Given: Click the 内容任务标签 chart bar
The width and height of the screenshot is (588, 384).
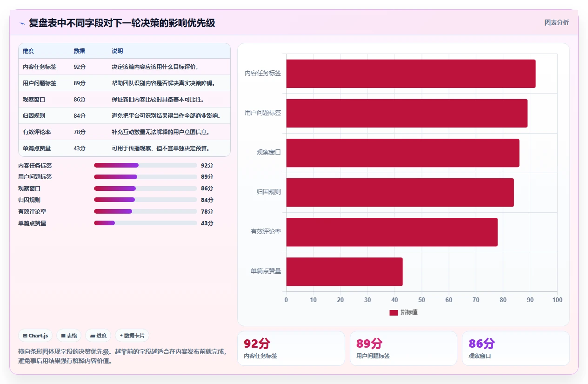Looking at the screenshot, I should 411,74.
